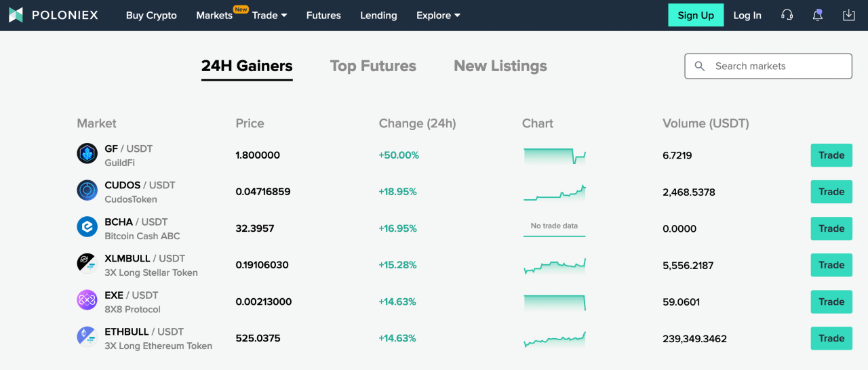Click the Log In link
The width and height of the screenshot is (868, 370).
pyautogui.click(x=747, y=15)
